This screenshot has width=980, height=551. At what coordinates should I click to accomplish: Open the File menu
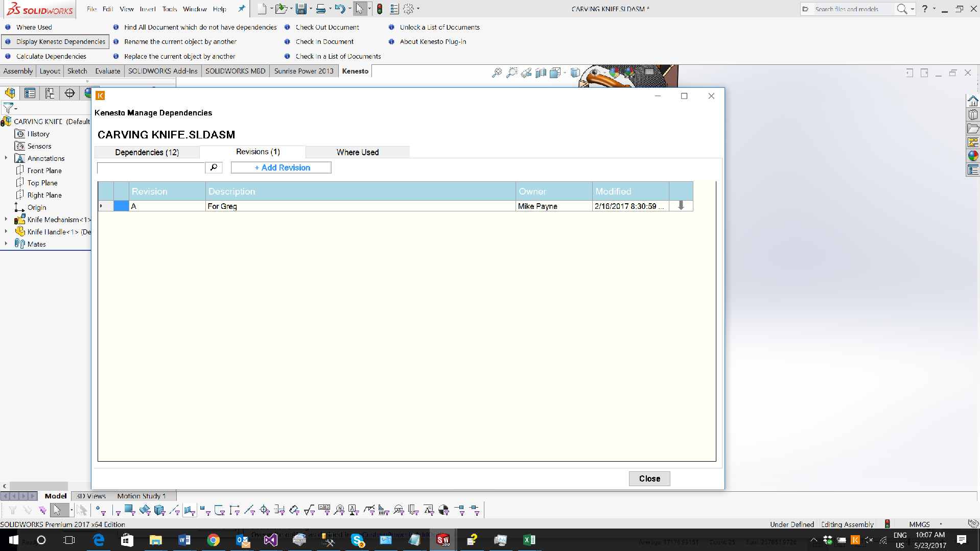coord(91,9)
